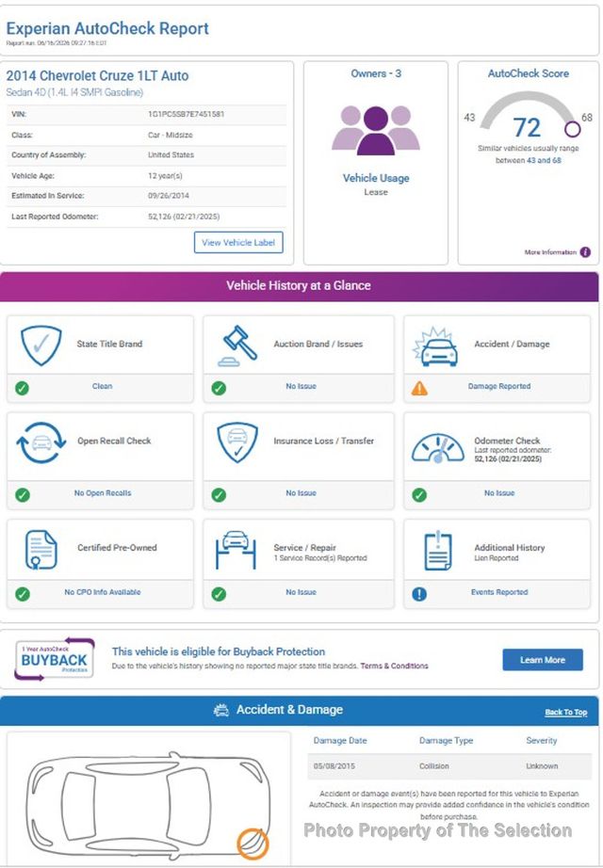Click the Service / Repair car lift icon
The width and height of the screenshot is (603, 868).
coord(236,550)
